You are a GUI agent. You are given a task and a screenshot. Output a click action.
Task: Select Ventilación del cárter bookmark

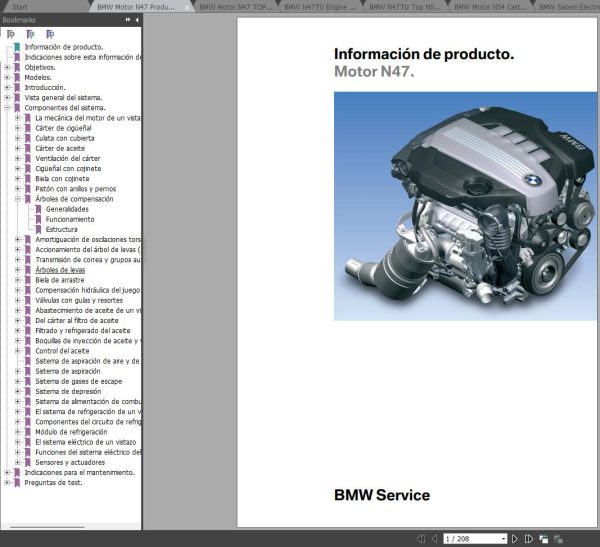pos(68,158)
